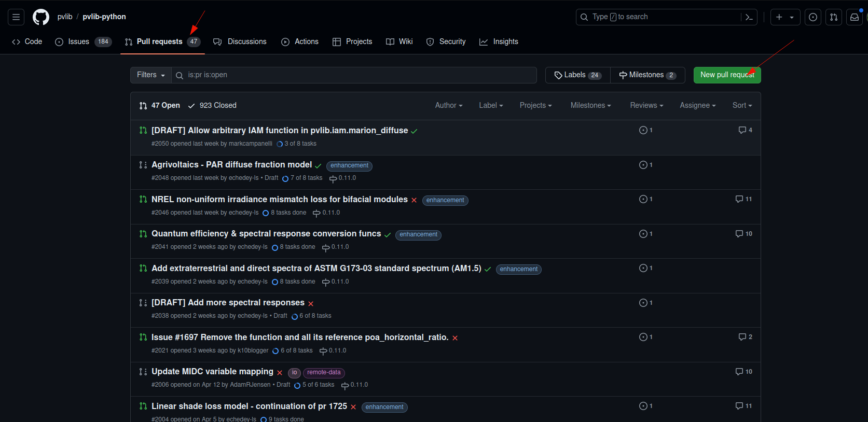
Task: Open comments of Linear shade loss model
Action: (743, 406)
